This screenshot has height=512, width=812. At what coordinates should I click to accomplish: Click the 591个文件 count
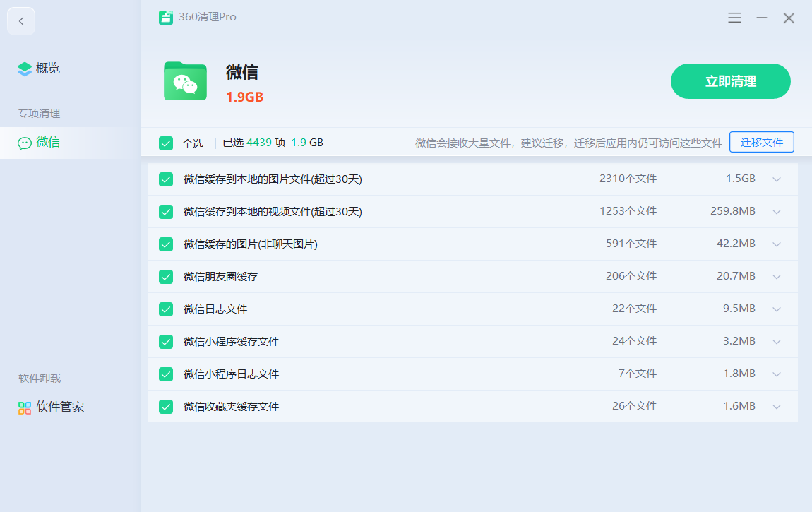point(631,244)
